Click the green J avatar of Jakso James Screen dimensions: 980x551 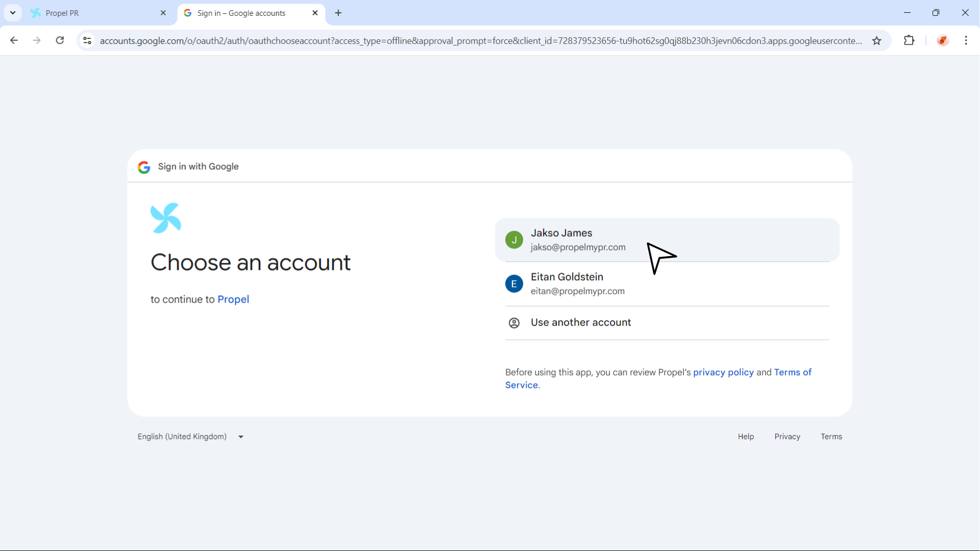514,240
